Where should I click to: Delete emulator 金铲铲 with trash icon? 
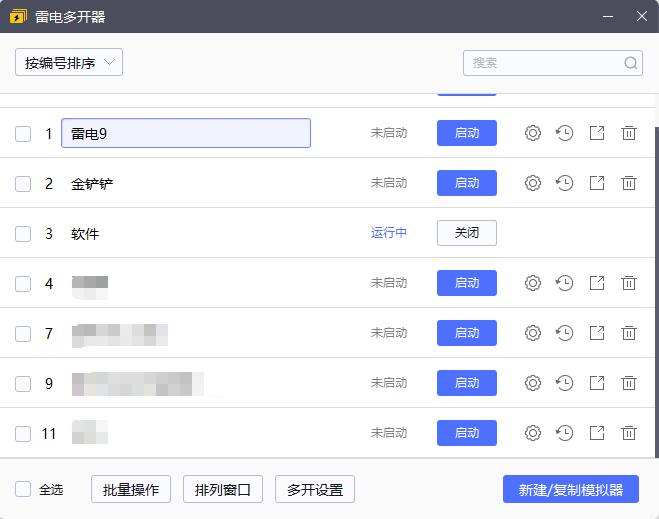(629, 183)
